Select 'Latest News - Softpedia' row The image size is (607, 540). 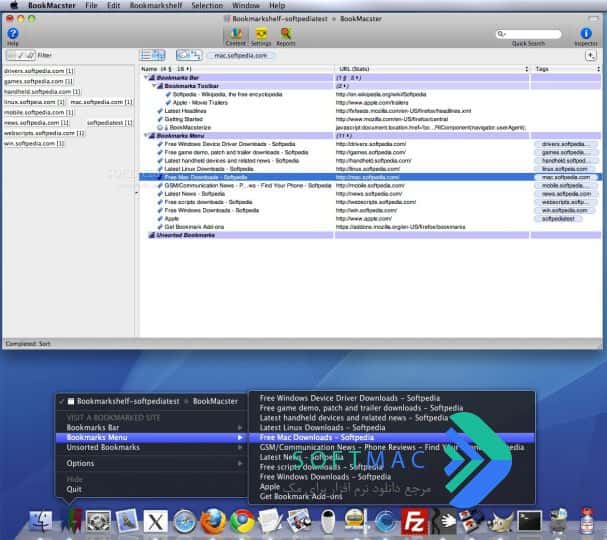click(x=370, y=194)
